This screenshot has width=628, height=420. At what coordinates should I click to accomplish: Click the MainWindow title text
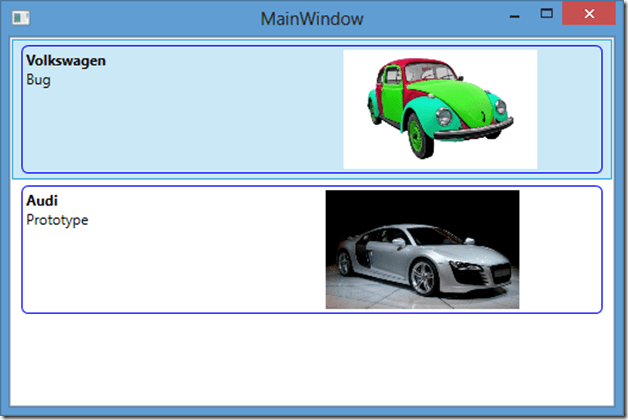tap(312, 19)
